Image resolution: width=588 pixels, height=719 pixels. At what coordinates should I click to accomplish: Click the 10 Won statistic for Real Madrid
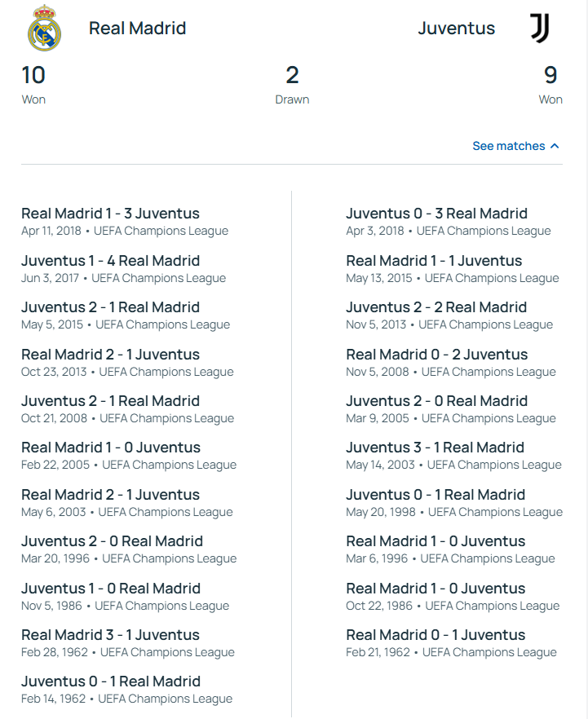33,85
